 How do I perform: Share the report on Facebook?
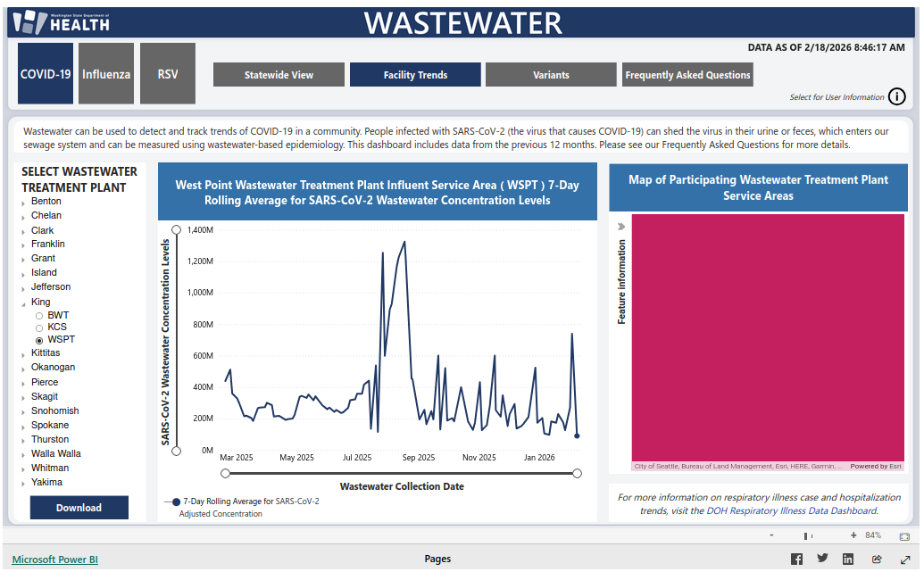[x=796, y=559]
